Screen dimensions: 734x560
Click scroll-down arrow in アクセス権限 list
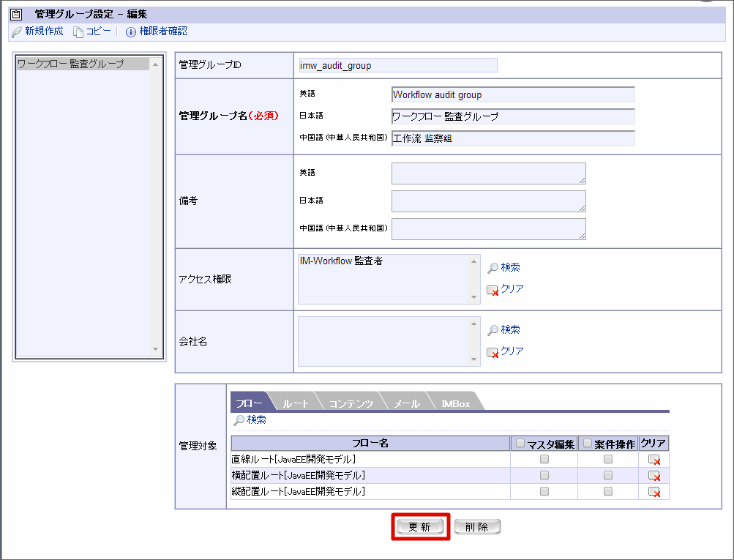click(x=473, y=297)
